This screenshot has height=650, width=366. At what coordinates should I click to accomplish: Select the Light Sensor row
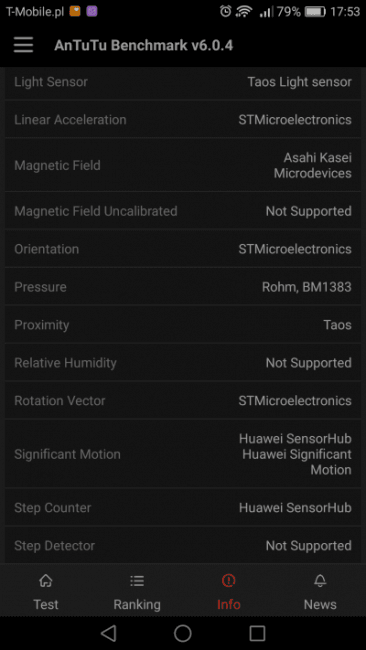183,82
